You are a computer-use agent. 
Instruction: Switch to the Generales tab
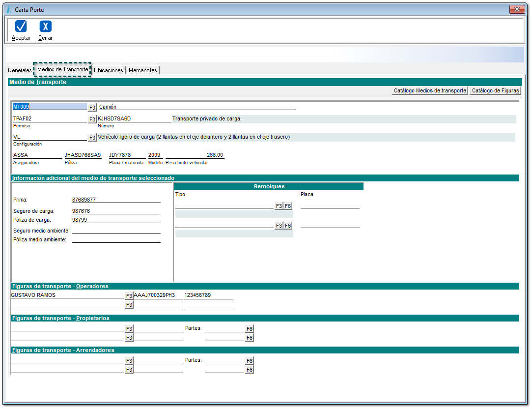[20, 70]
